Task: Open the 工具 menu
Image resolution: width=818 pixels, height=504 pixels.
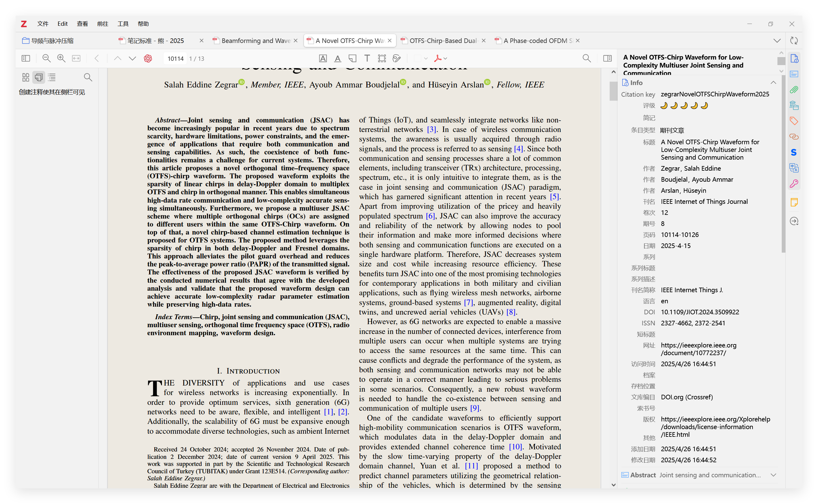Action: (x=123, y=24)
